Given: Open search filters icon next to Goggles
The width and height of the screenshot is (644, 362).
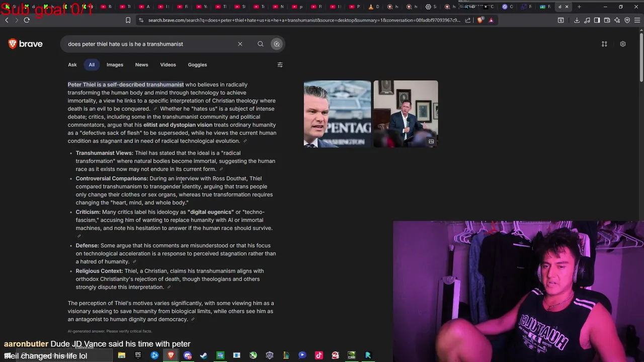Looking at the screenshot, I should point(280,64).
